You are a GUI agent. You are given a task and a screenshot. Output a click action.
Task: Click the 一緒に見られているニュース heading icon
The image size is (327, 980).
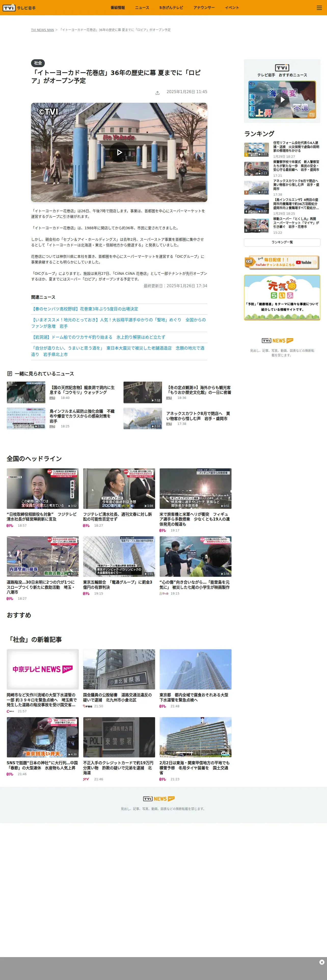coord(9,373)
